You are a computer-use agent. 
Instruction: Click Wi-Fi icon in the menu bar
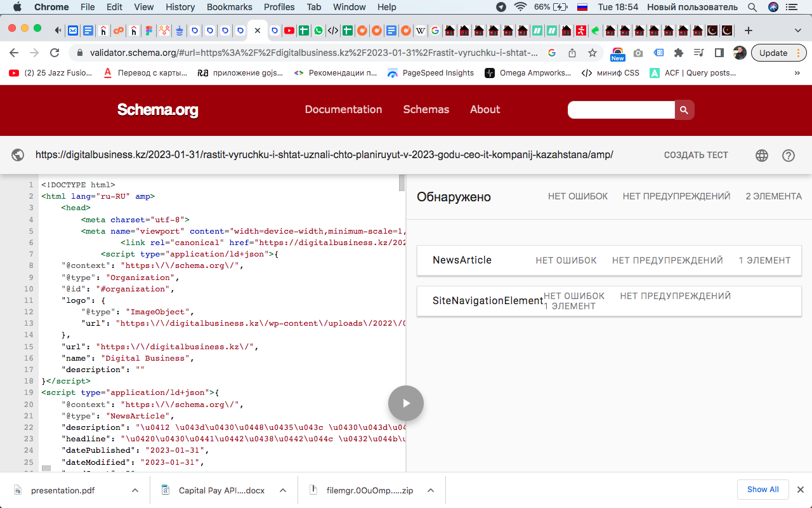520,7
